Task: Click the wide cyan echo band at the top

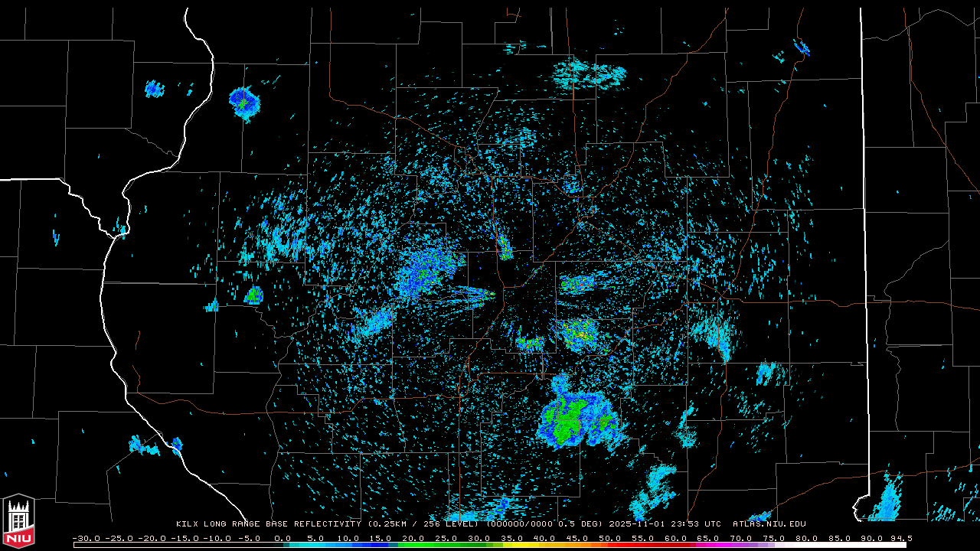Action: coord(590,74)
